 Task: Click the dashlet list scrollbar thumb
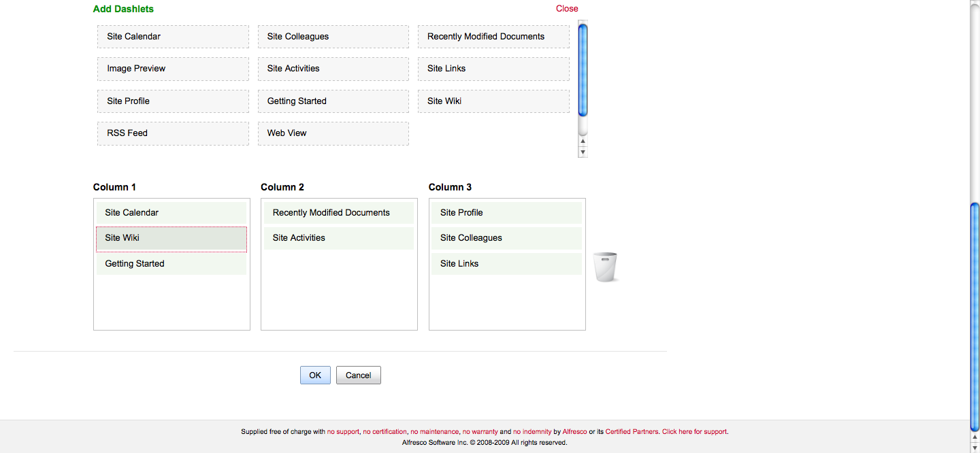click(583, 69)
